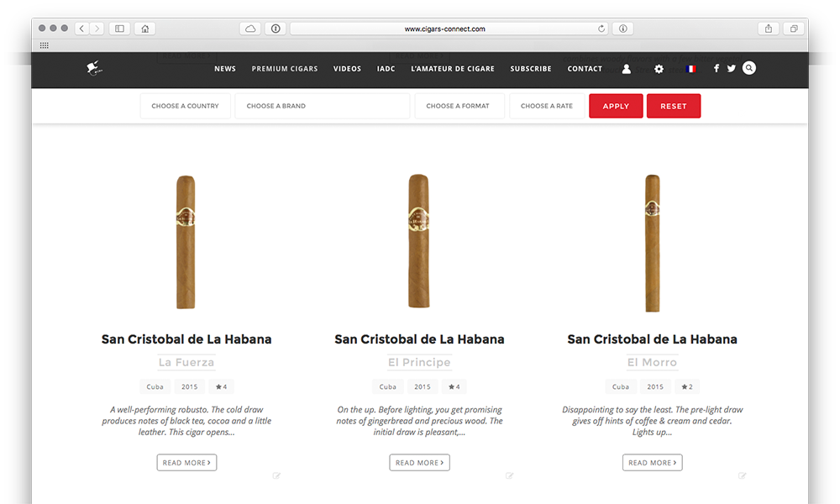Click the description starting 'Disappointing to say'
The image size is (840, 504).
point(653,421)
